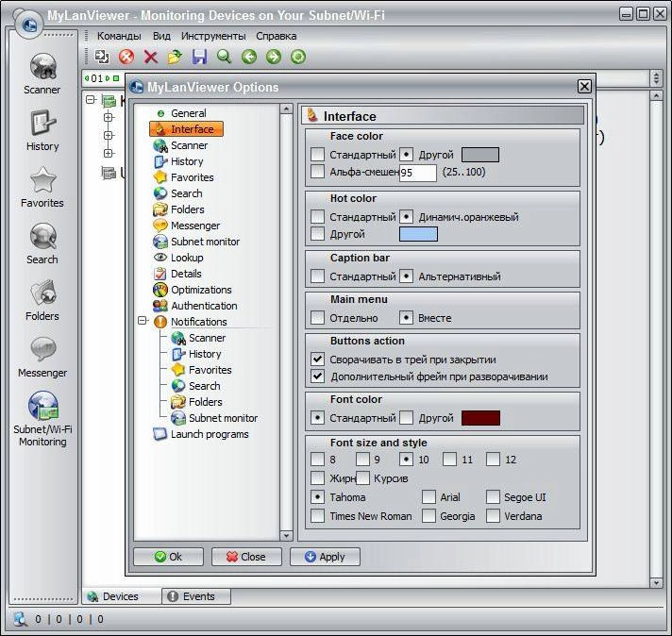672x636 pixels.
Task: Open the Инструменты menu
Action: tap(213, 36)
